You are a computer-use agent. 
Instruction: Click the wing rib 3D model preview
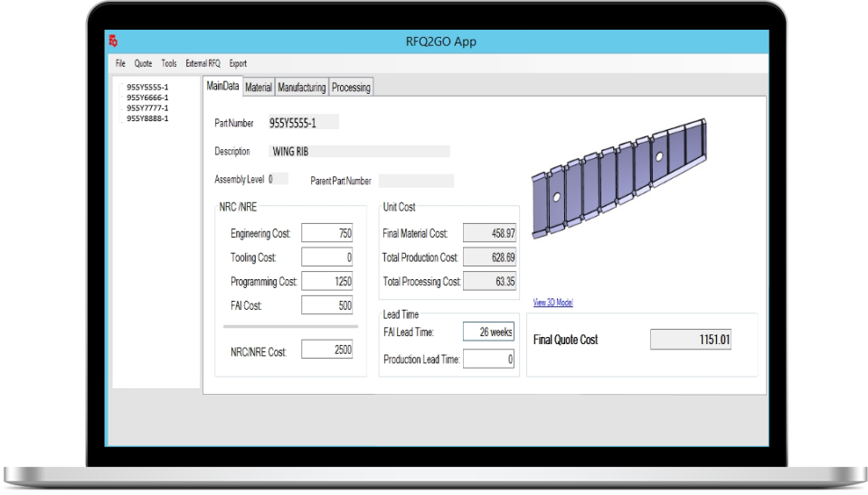pyautogui.click(x=618, y=179)
